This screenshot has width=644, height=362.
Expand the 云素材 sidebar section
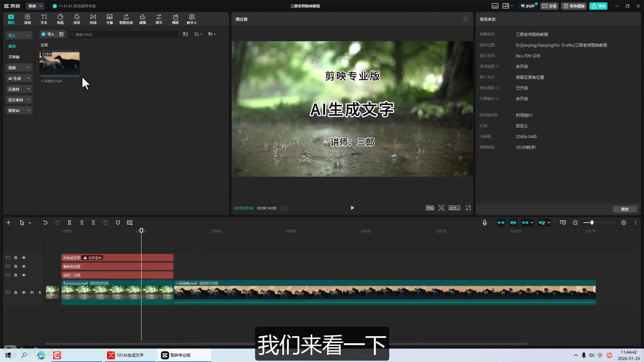click(x=19, y=89)
